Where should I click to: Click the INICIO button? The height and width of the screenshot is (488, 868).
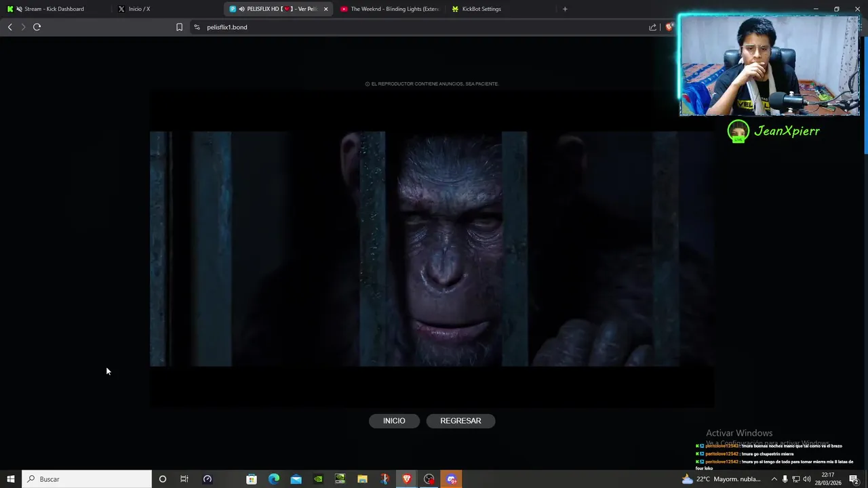click(x=394, y=421)
